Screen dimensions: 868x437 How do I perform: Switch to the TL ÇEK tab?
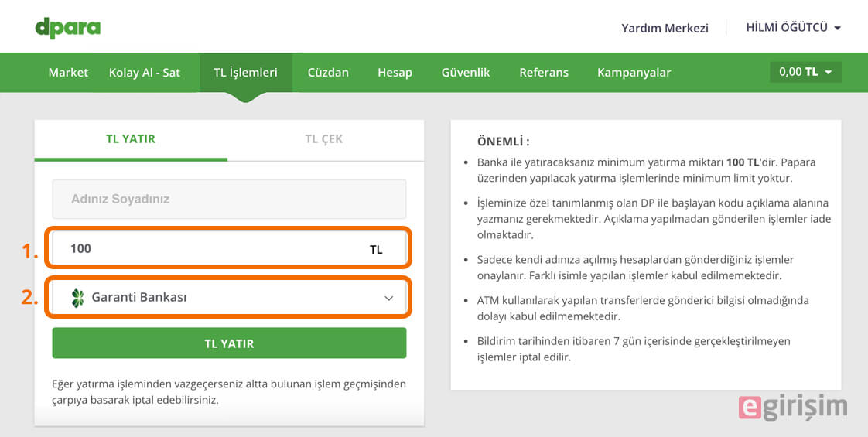pos(324,139)
